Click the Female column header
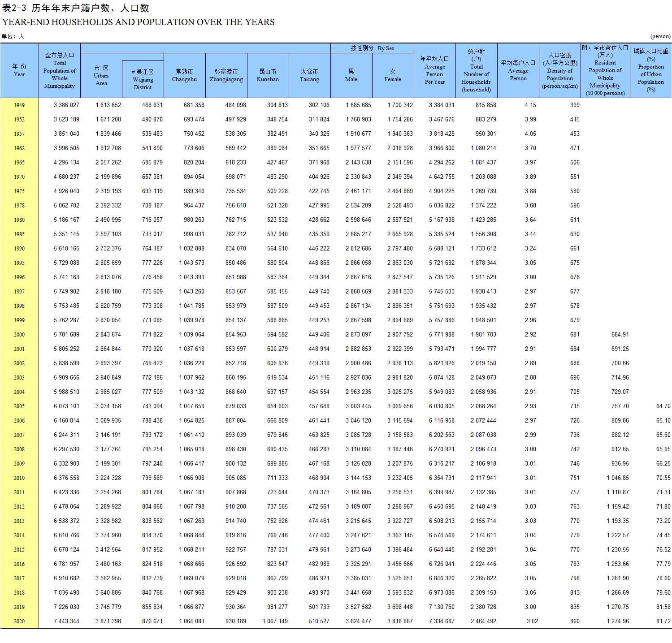The height and width of the screenshot is (643, 672). tap(393, 75)
